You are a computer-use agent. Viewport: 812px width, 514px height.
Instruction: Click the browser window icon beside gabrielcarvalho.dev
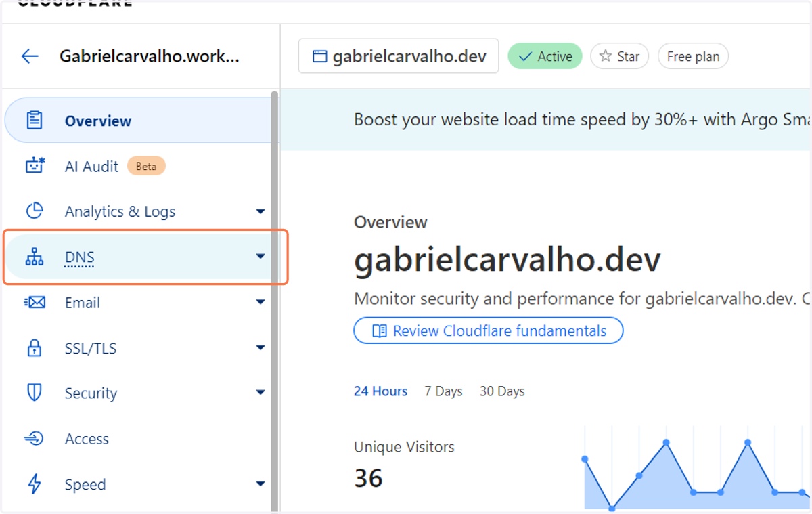click(319, 56)
